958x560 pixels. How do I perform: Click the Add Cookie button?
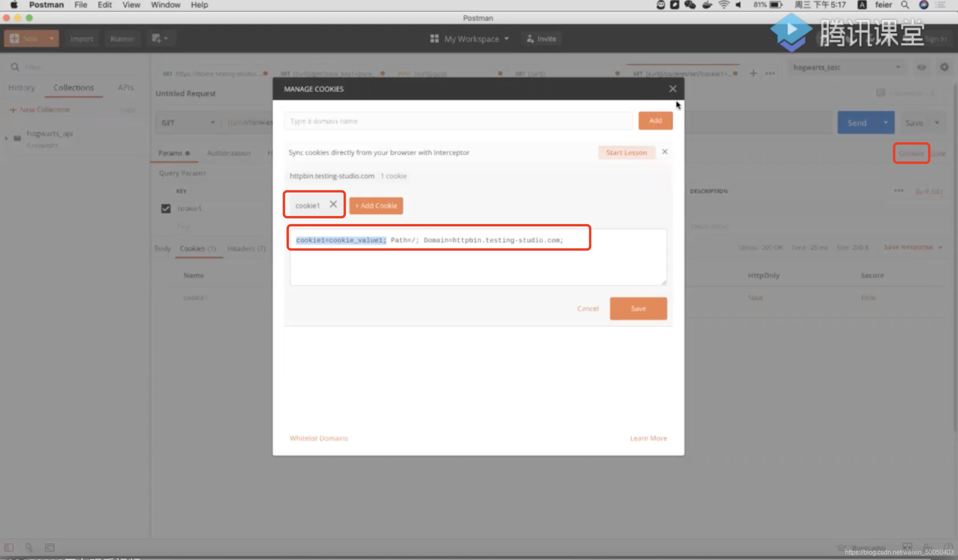(376, 206)
